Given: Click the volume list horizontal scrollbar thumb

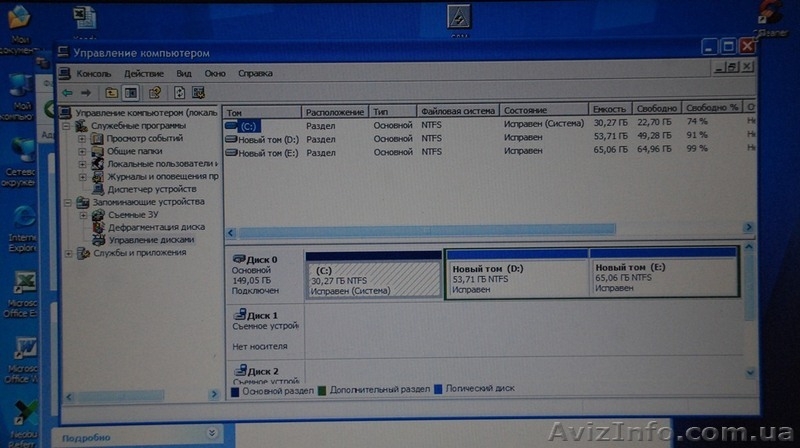Looking at the screenshot, I should (x=427, y=230).
